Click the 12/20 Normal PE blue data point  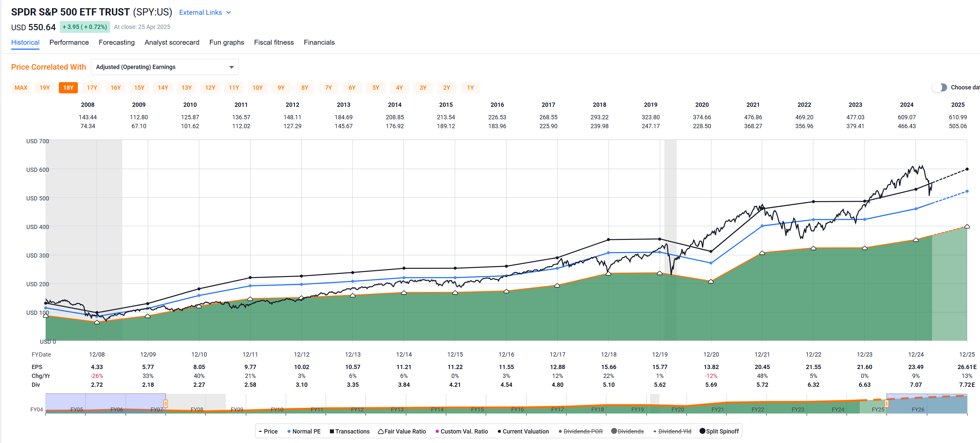point(711,263)
